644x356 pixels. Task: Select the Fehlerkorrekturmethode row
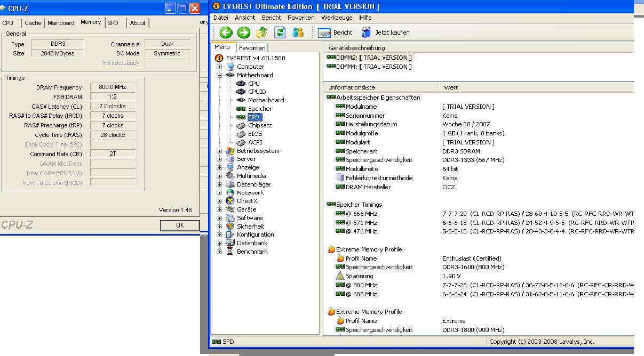[479, 178]
